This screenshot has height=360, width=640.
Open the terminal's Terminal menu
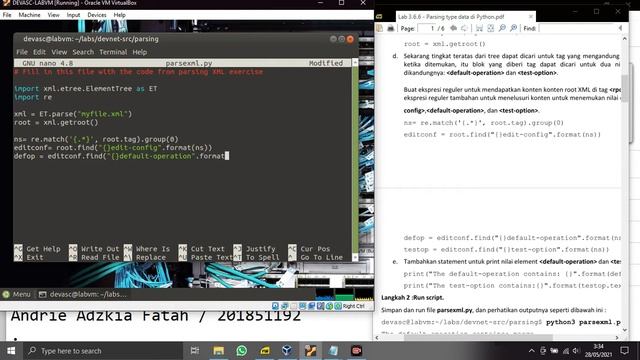[113, 52]
